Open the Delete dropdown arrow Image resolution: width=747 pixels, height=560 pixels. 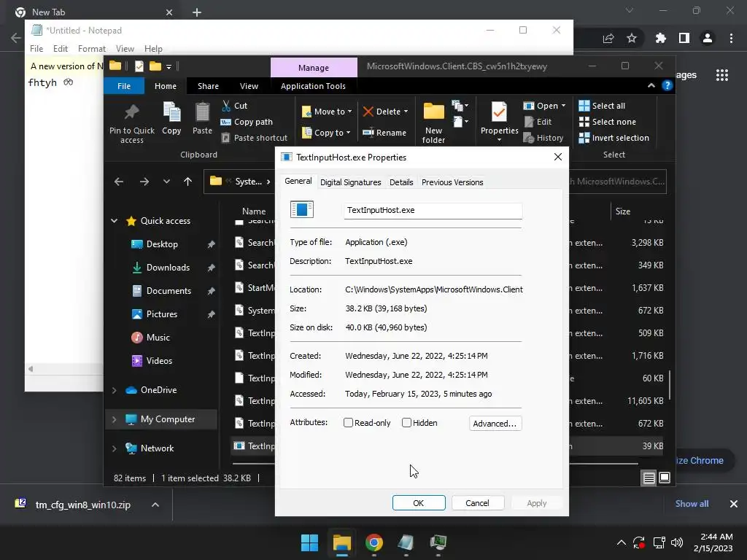406,112
